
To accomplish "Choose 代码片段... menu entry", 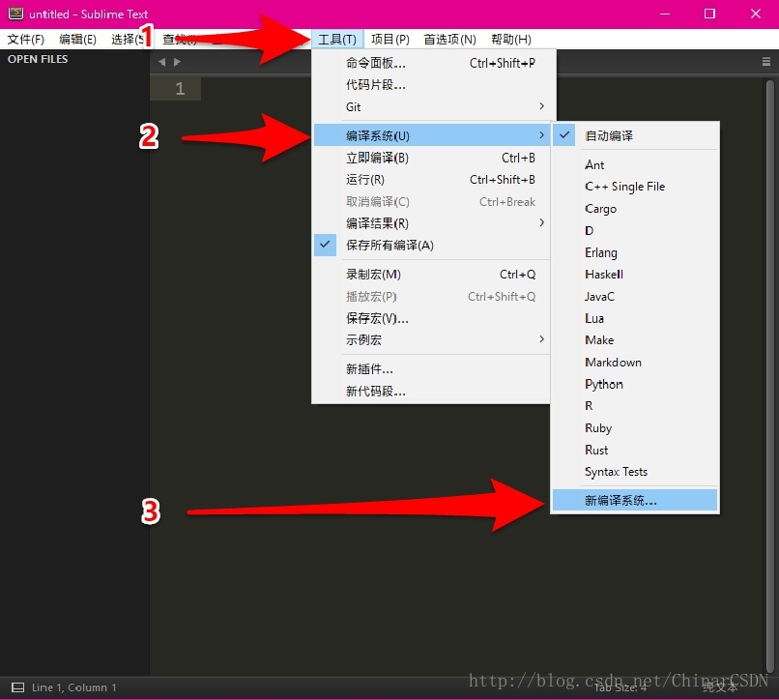I will pyautogui.click(x=431, y=85).
